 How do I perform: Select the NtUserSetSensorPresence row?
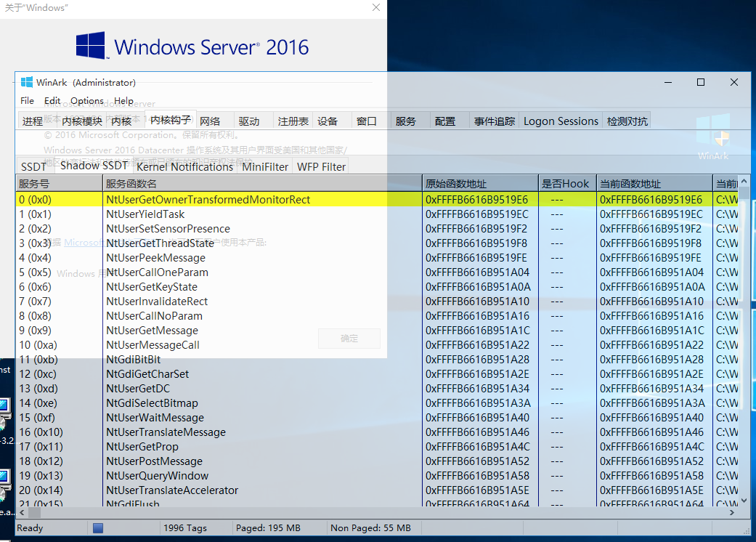(x=377, y=229)
